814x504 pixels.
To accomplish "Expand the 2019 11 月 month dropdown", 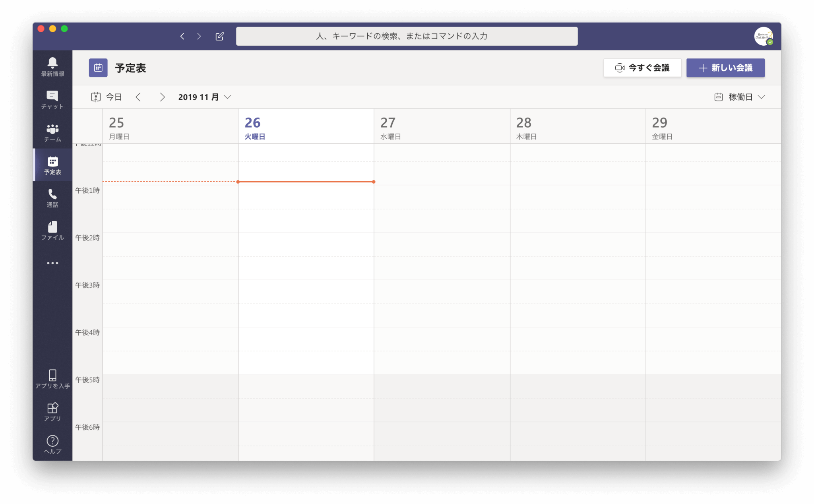I will (x=204, y=97).
